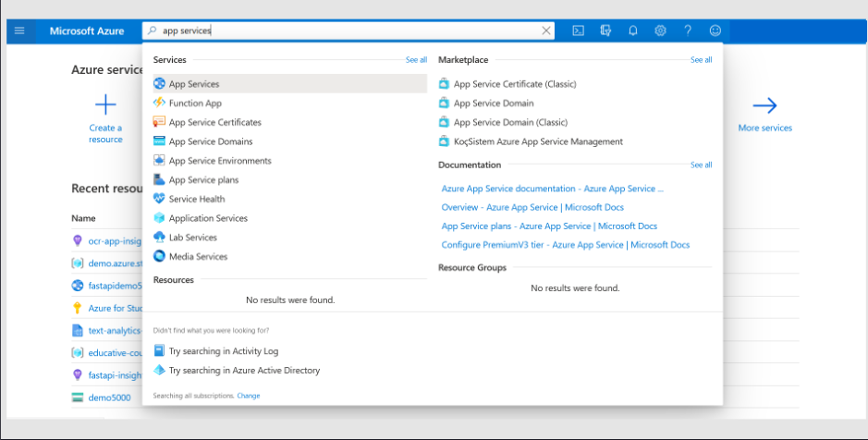Screen dimensions: 868x440
Task: Open demo.azure recent resource
Action: [115, 263]
